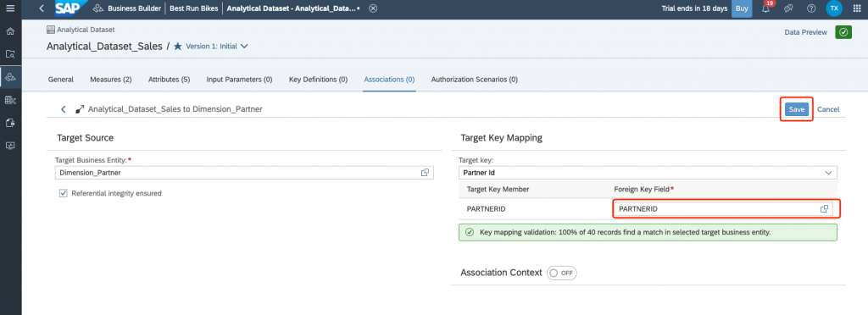Go back from association details
Image resolution: width=868 pixels, height=315 pixels.
(x=63, y=109)
